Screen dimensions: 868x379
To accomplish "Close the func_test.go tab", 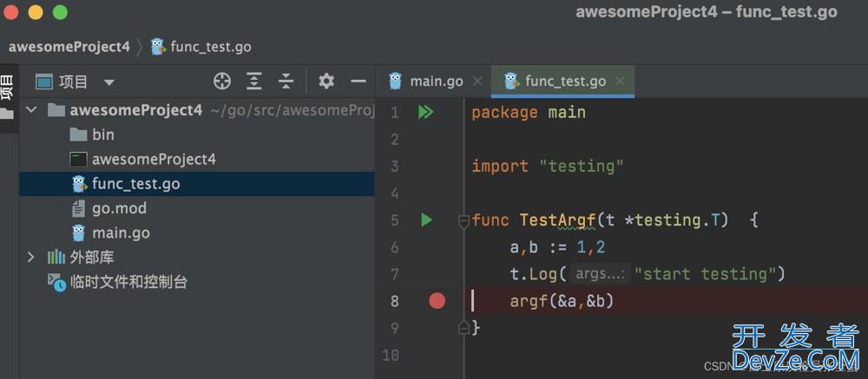I will point(620,82).
